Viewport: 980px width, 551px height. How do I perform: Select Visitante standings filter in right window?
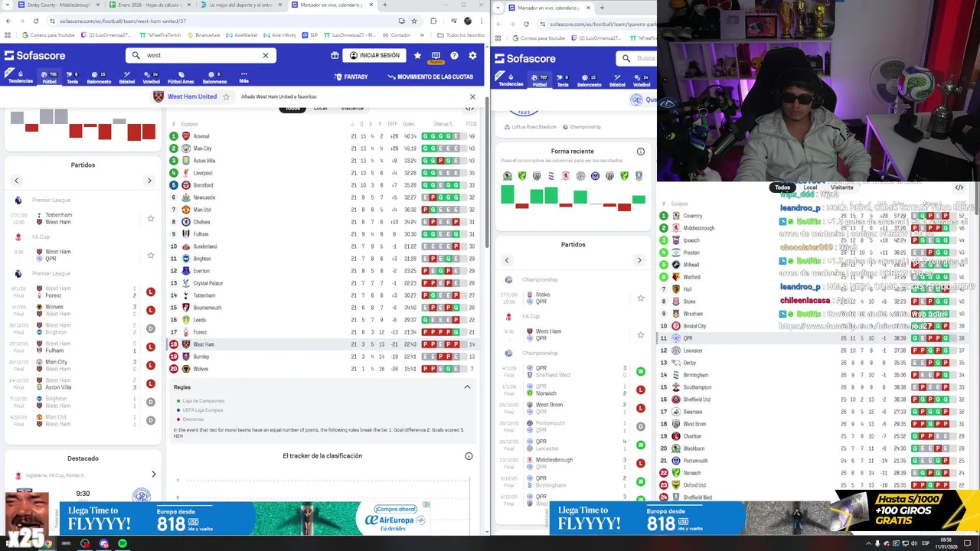(841, 187)
